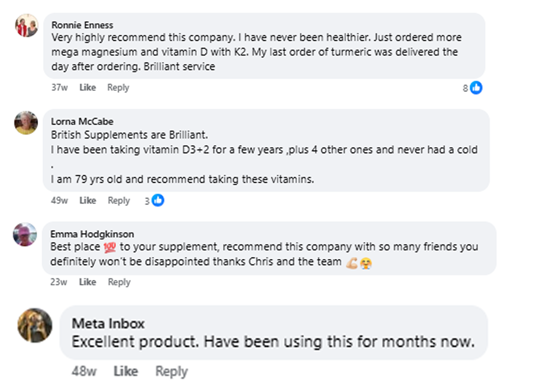Open Ronnie Enness's profile picture
Viewport: 548px width, 392px height.
pos(26,26)
